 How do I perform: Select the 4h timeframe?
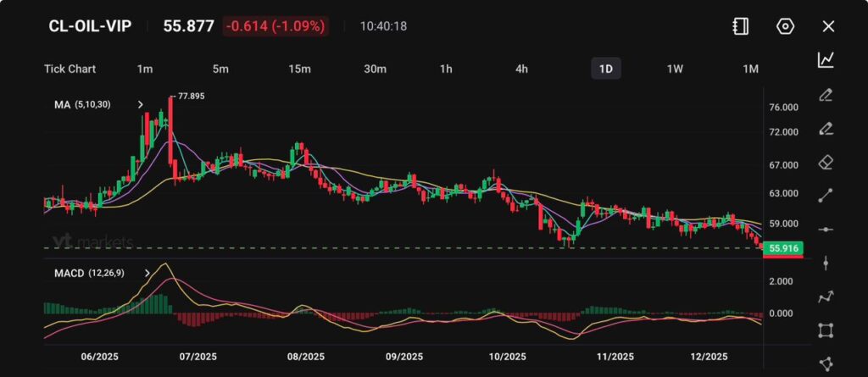(522, 69)
